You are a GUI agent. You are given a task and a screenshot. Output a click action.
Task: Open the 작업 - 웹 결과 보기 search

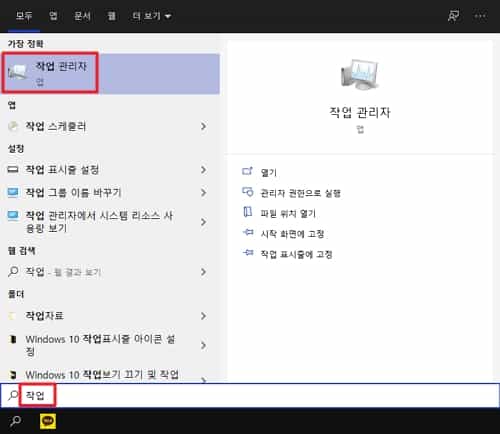coord(110,272)
